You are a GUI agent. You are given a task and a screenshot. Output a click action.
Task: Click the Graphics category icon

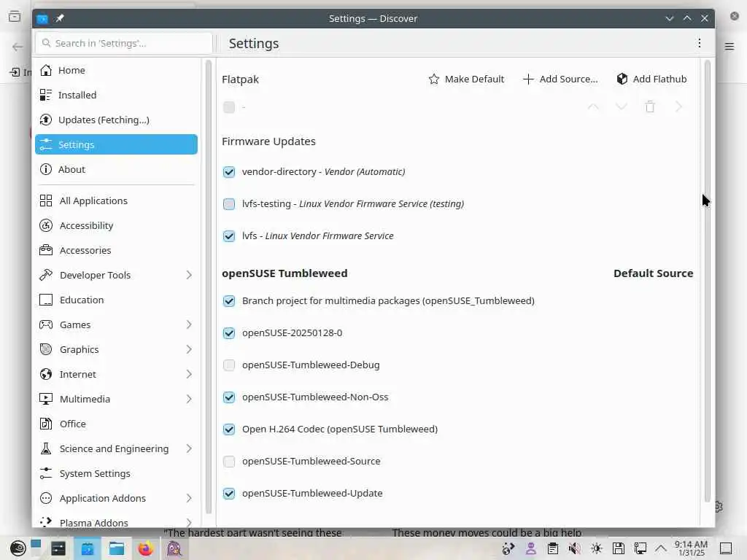coord(46,349)
